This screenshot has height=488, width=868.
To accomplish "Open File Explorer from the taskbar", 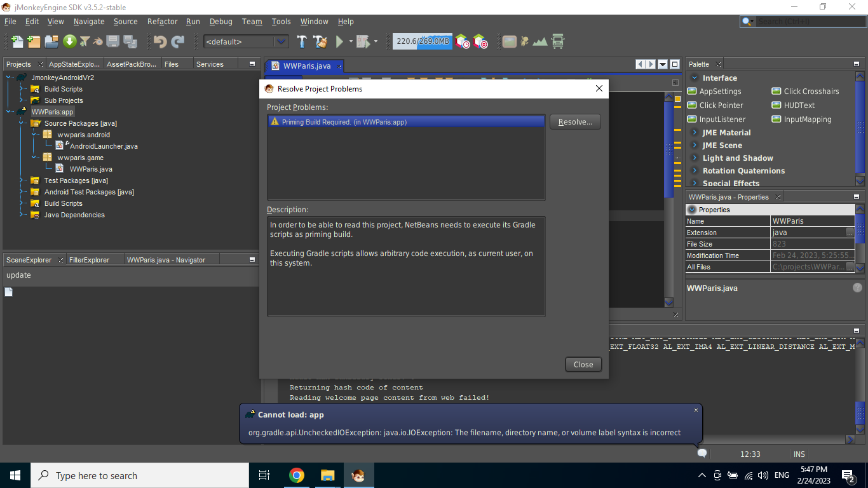I will pos(327,475).
